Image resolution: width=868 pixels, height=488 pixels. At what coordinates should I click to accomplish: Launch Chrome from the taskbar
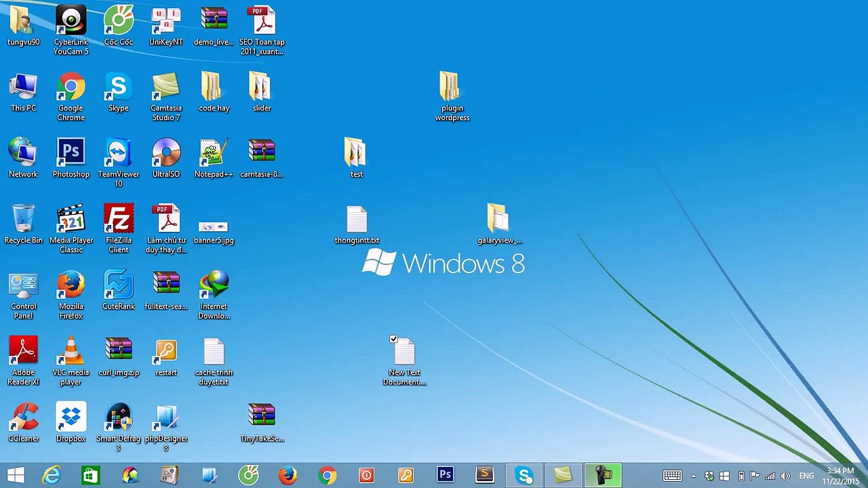point(327,475)
